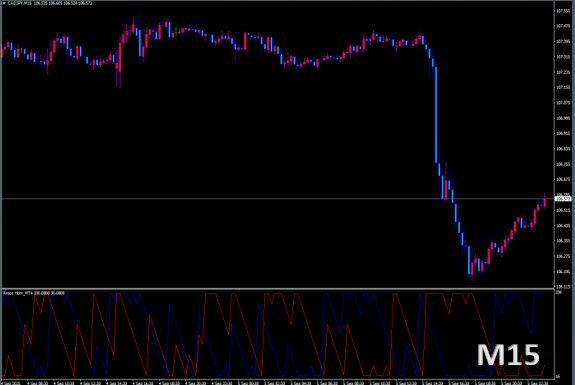Click the CADJPY,M15 chart title text

pos(20,3)
